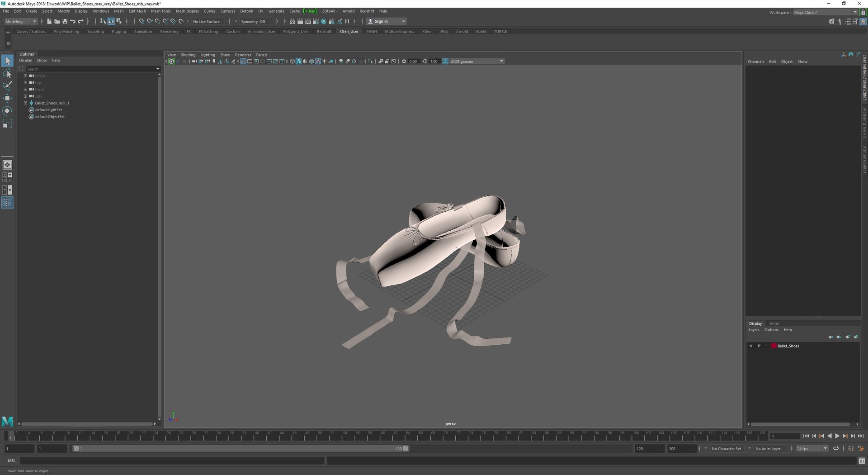
Task: Click the Maya logo icon
Action: pos(7,421)
